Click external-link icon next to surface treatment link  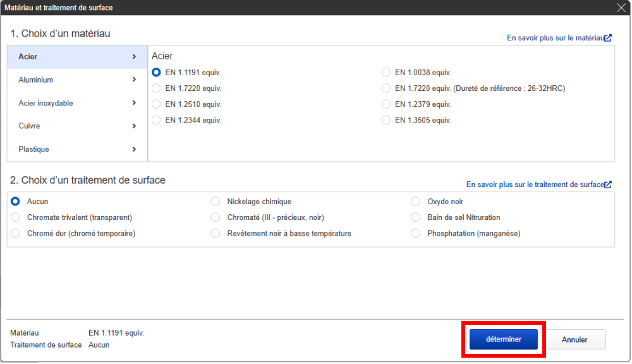608,185
